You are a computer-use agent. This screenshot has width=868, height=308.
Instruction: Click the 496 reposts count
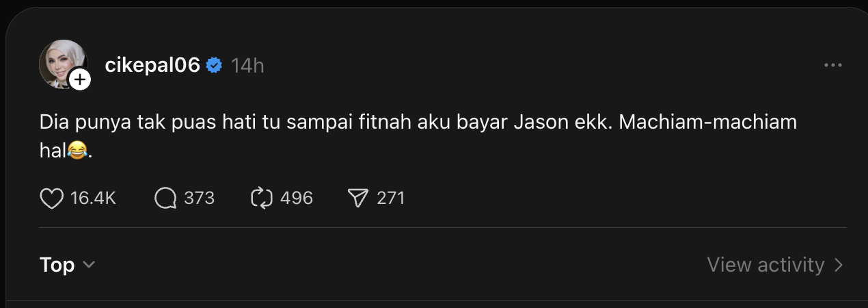click(x=297, y=198)
